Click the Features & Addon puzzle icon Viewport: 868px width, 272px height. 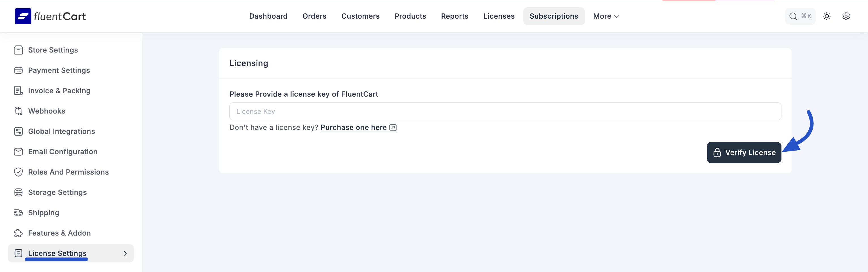(19, 233)
